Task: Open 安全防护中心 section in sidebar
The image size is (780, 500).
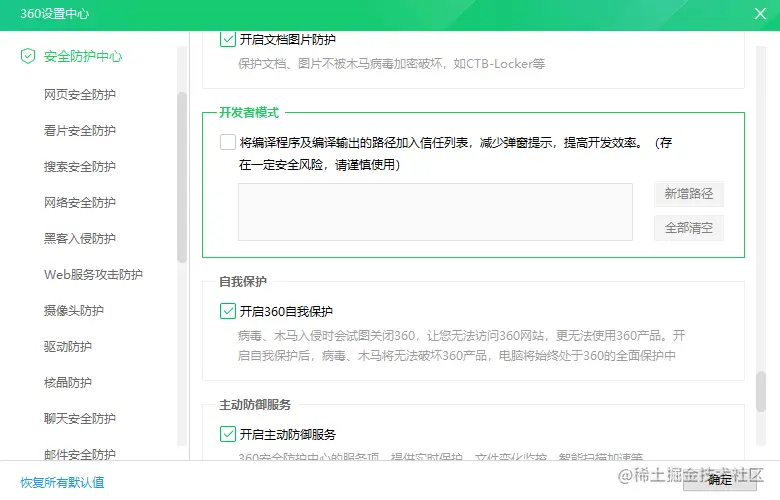Action: pos(83,56)
